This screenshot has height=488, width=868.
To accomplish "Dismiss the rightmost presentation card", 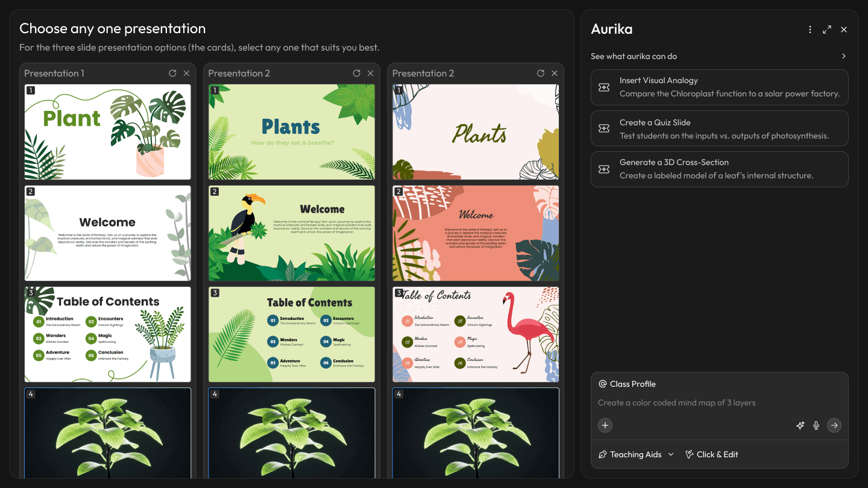I will [554, 73].
